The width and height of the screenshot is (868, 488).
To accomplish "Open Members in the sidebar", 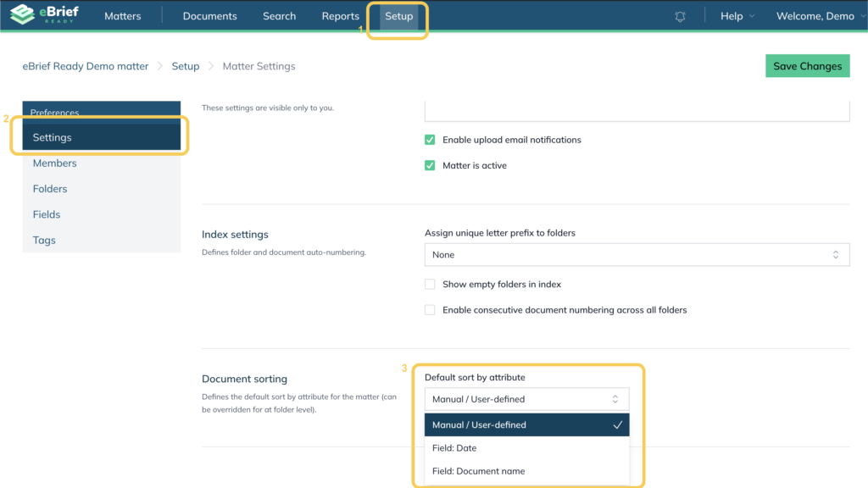I will [x=54, y=164].
